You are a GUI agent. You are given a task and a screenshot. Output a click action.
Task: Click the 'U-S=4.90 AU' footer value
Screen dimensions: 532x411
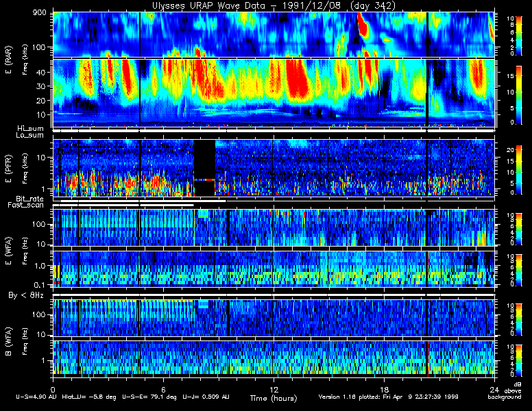36,397
